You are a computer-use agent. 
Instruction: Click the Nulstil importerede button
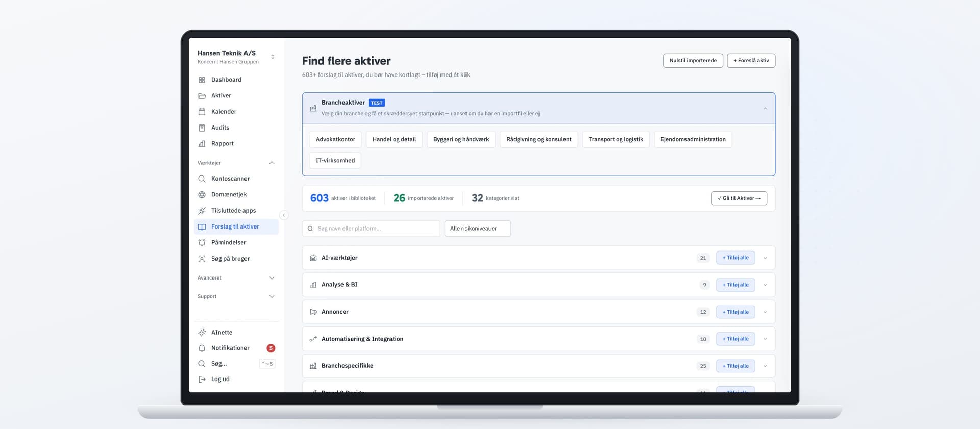(693, 61)
